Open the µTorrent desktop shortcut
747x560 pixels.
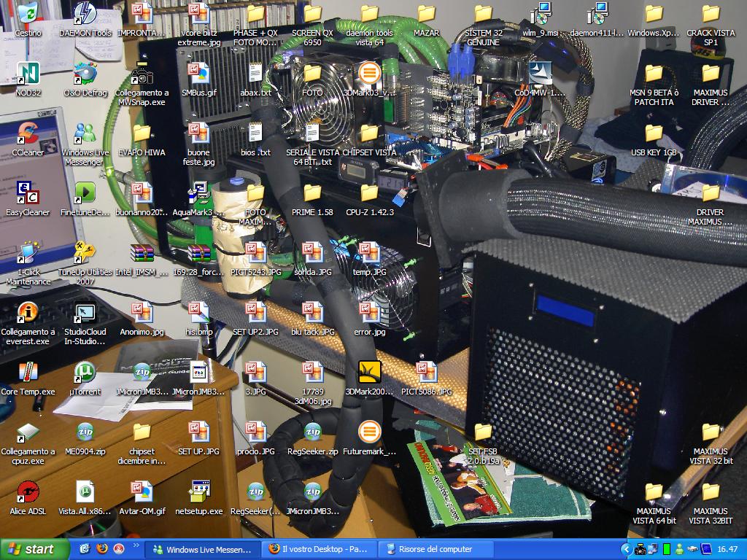click(85, 373)
